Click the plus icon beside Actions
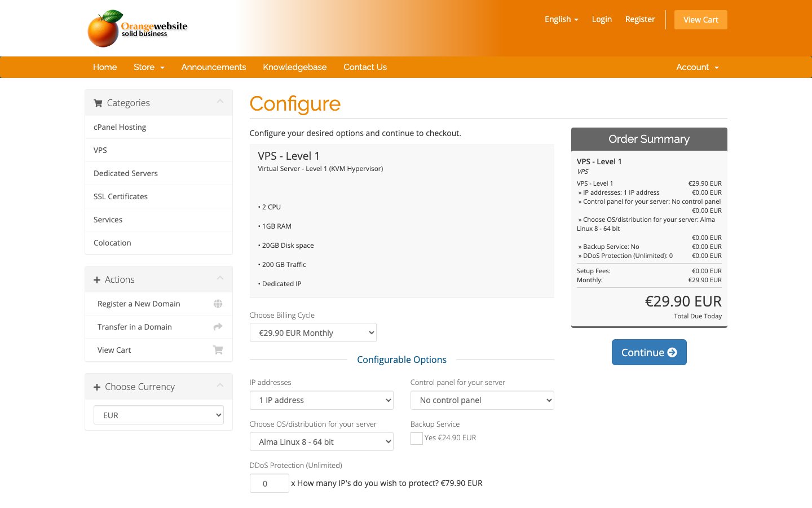This screenshot has height=508, width=812. click(x=97, y=280)
